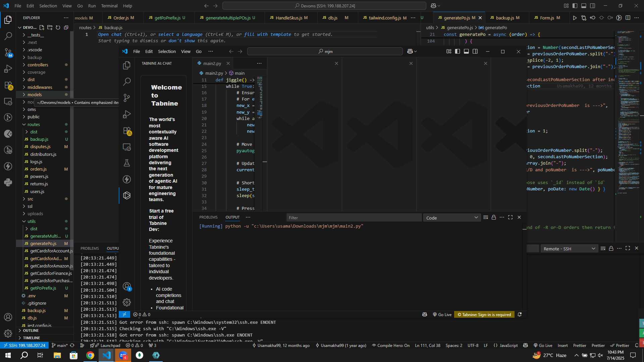
Task: Switch to Order.js editor tab
Action: click(121, 18)
